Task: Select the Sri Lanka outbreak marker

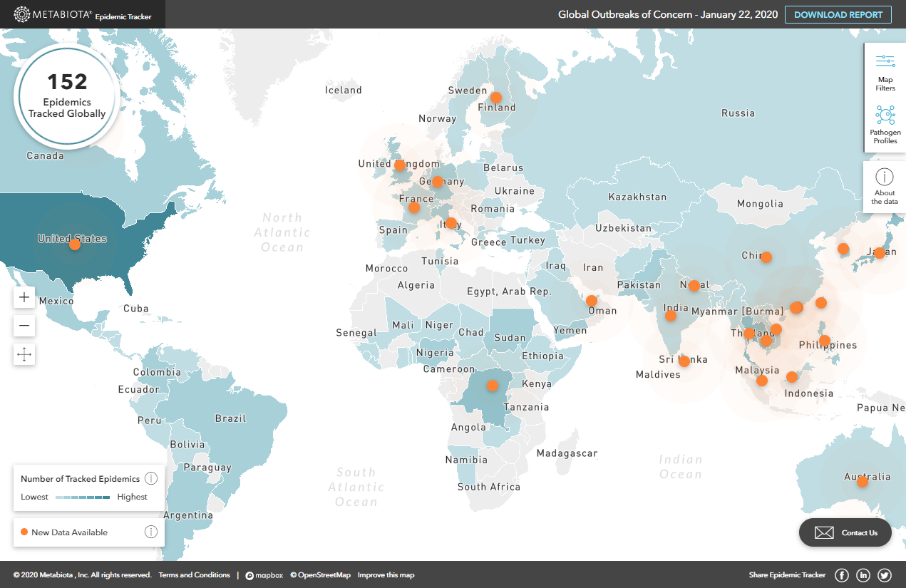Action: 684,361
